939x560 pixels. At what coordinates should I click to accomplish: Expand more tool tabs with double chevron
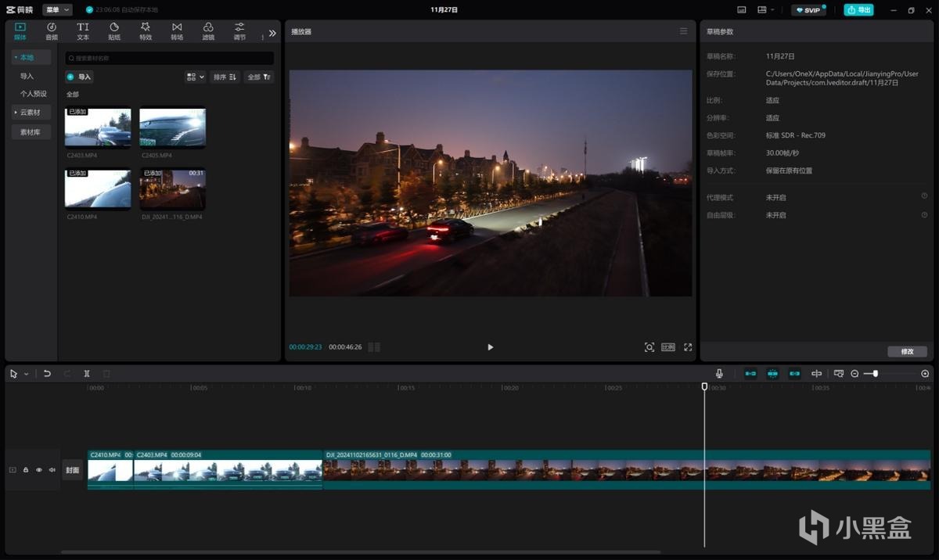[x=272, y=33]
